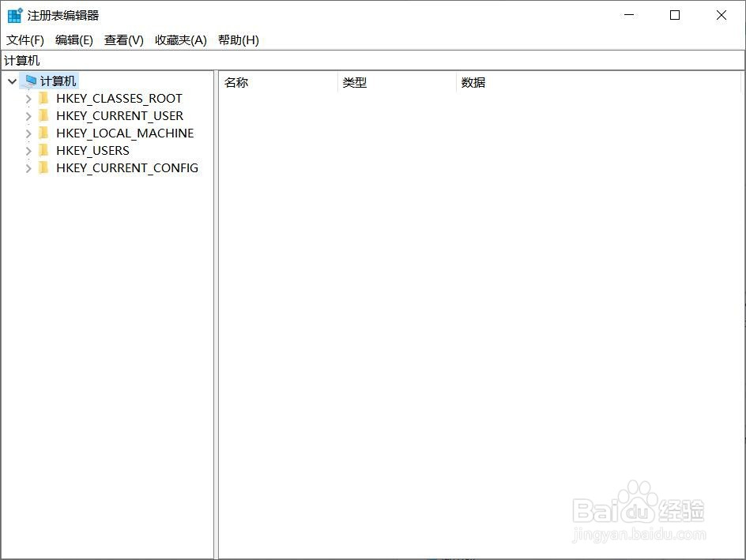Collapse the 计算机 root node
746x560 pixels.
click(x=11, y=80)
